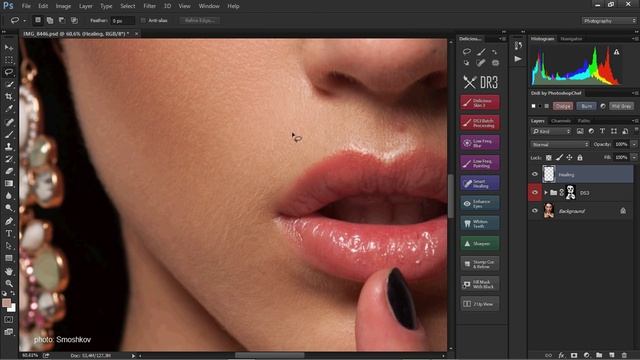Screen dimensions: 640x360
Task: Switch to the Channels tab
Action: tap(561, 121)
